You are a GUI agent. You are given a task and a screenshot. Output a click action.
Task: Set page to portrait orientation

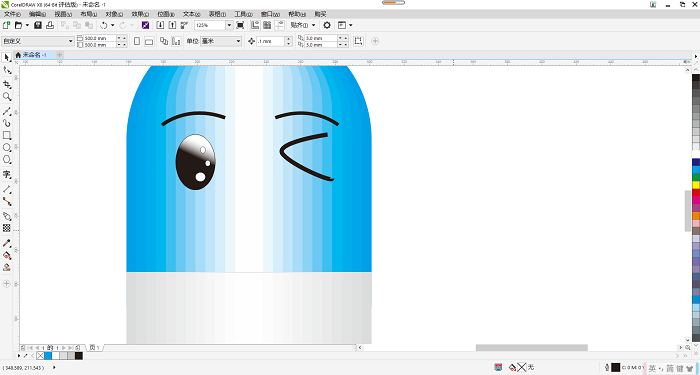coord(137,41)
